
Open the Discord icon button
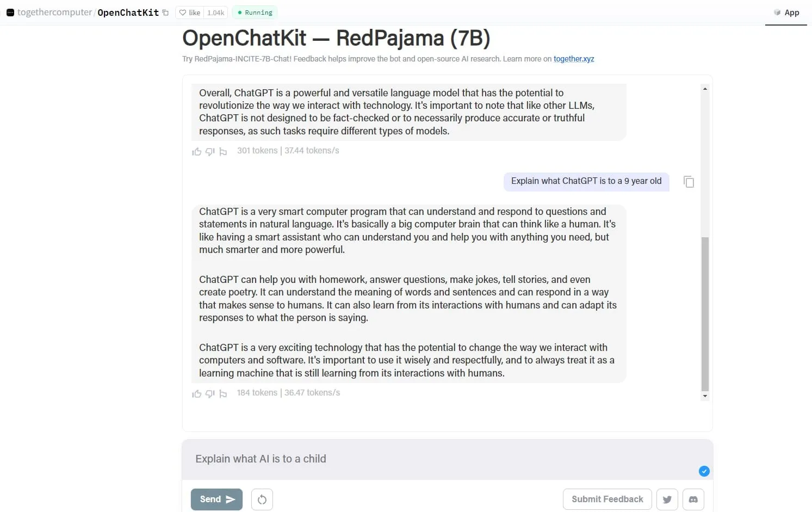tap(693, 499)
